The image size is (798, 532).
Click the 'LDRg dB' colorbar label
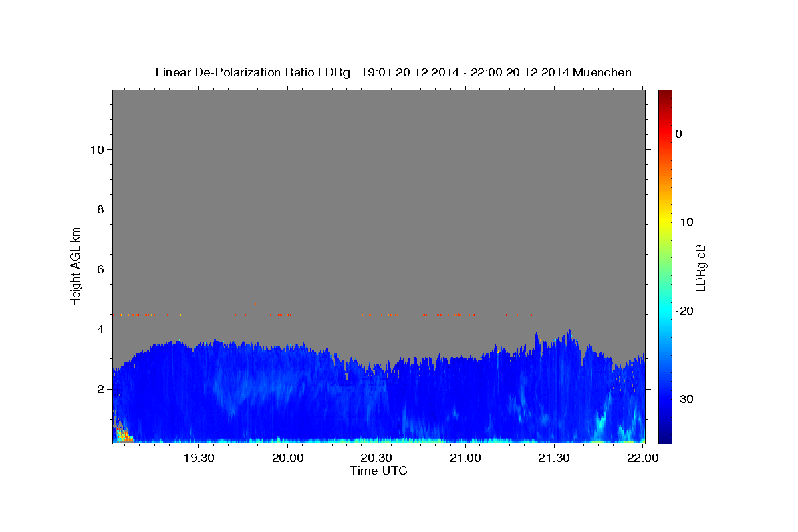click(700, 267)
